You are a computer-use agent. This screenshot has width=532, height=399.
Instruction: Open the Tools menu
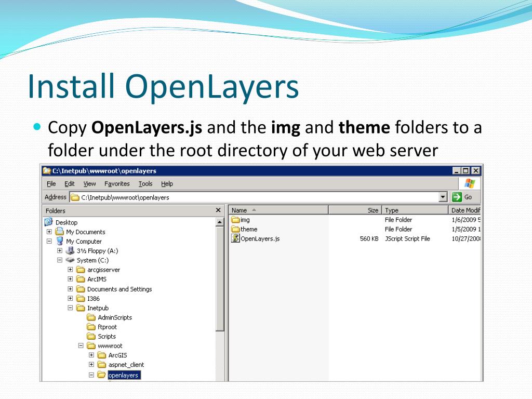[145, 183]
